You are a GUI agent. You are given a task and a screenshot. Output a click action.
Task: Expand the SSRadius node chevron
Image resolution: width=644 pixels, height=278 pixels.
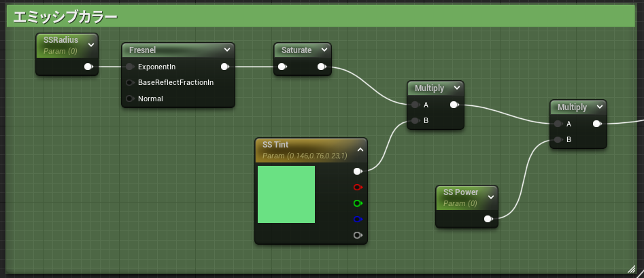tap(91, 45)
